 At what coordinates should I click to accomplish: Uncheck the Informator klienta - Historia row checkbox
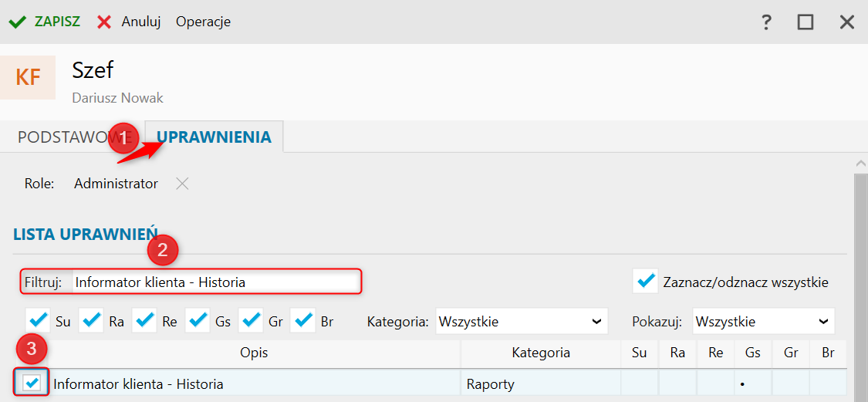(x=32, y=383)
